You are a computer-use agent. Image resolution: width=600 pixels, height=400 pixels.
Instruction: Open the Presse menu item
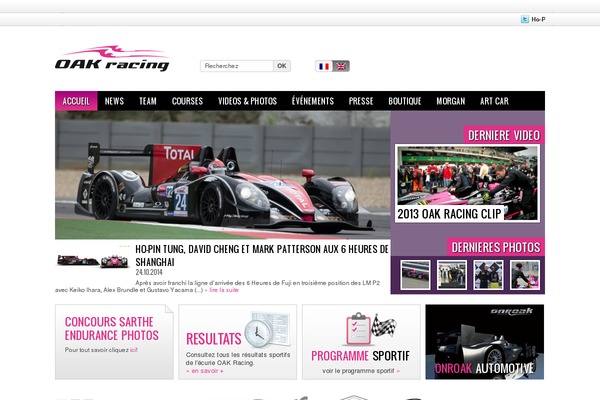pyautogui.click(x=361, y=101)
